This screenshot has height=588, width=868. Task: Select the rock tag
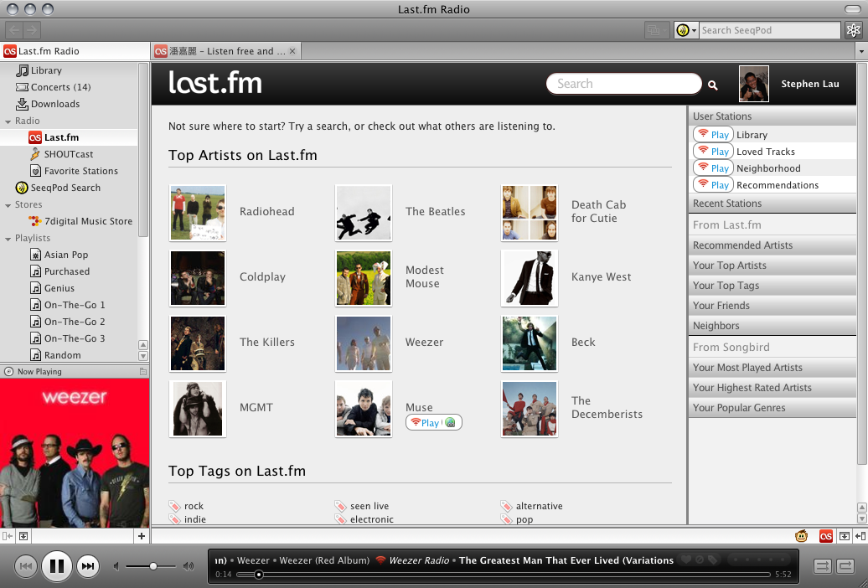194,506
